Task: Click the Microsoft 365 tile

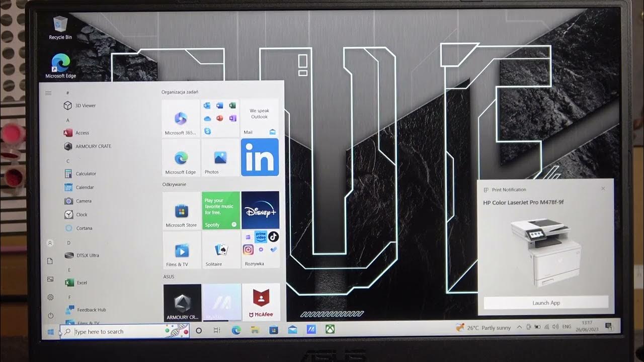Action: tap(181, 118)
